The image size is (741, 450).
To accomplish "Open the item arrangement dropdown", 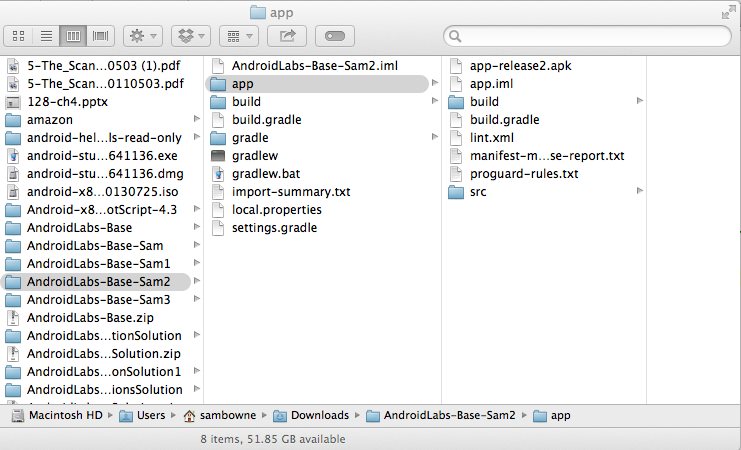I will pyautogui.click(x=238, y=36).
